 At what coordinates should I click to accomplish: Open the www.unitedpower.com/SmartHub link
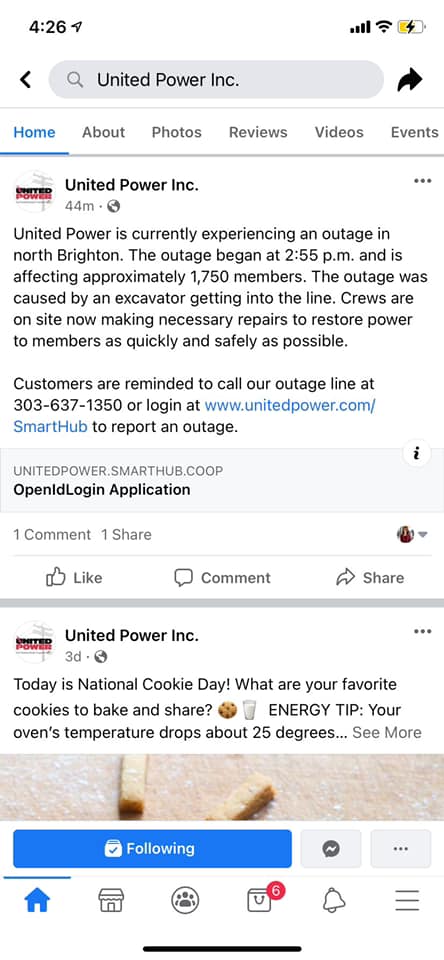tap(195, 416)
